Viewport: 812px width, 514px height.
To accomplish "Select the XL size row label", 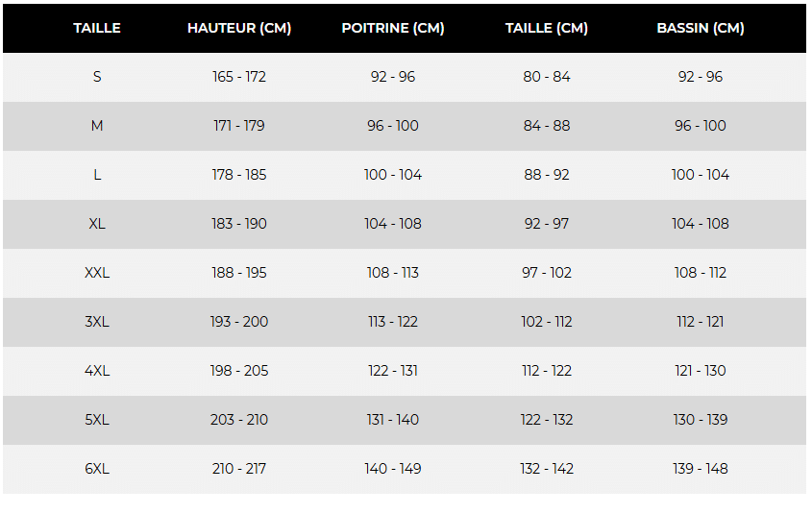I will point(97,224).
